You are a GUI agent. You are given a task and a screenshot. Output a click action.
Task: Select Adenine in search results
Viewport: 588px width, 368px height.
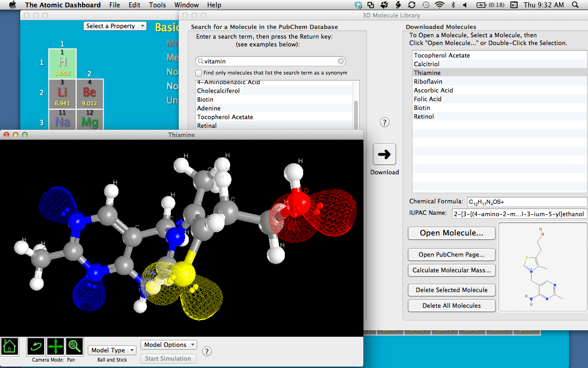pos(274,108)
